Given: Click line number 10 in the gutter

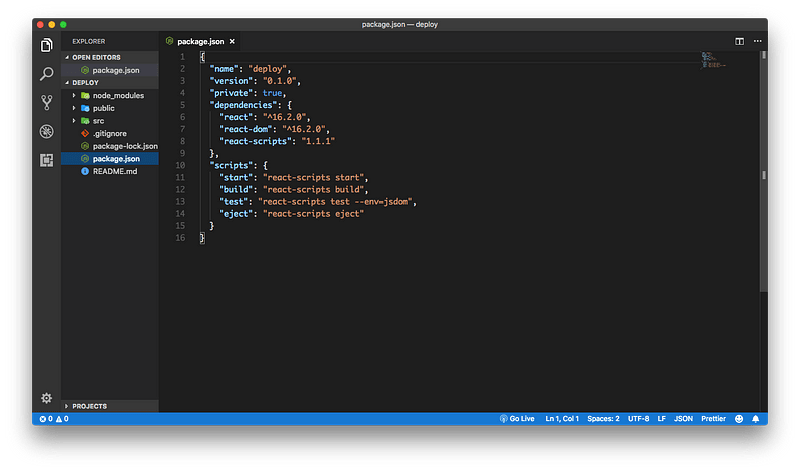Looking at the screenshot, I should (180, 165).
